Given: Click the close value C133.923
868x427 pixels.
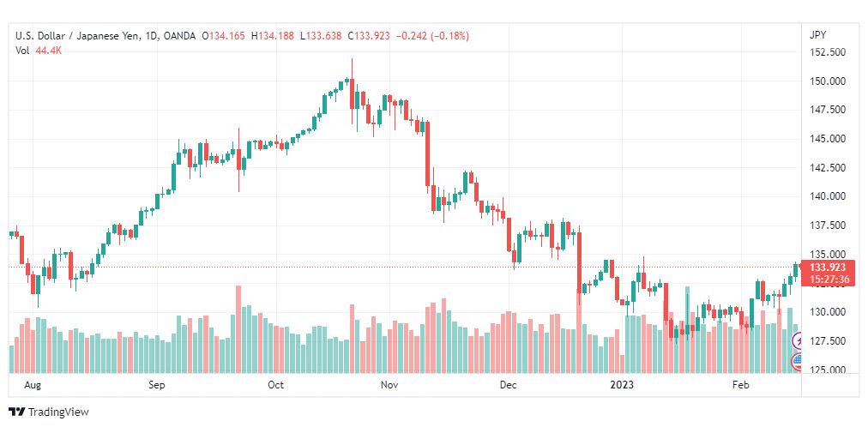Looking at the screenshot, I should 369,36.
